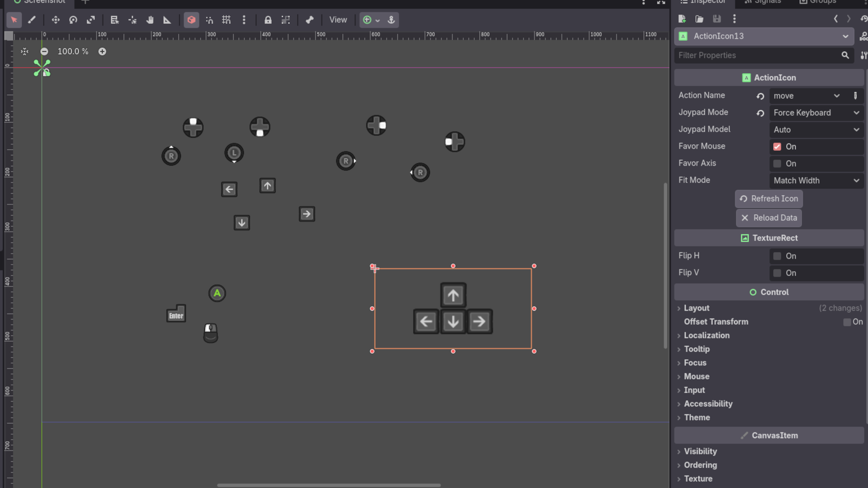Click zoom in plus button
The height and width of the screenshot is (488, 868).
coord(102,52)
